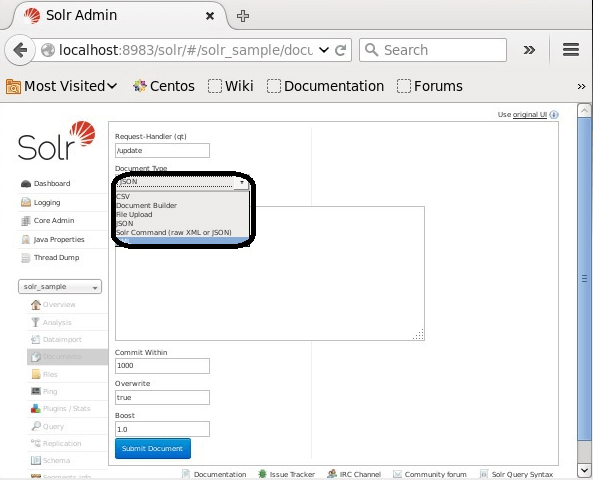
Task: Click the Boost field showing 1.0
Action: pyautogui.click(x=162, y=429)
